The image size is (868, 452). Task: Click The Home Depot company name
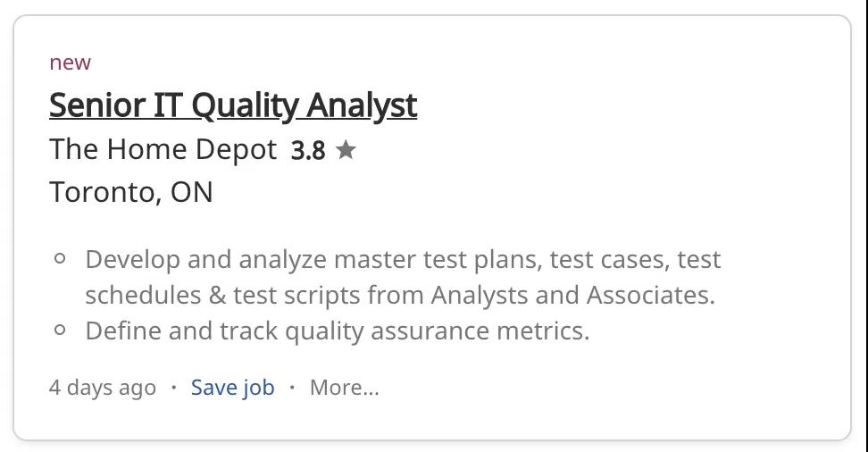pos(163,149)
